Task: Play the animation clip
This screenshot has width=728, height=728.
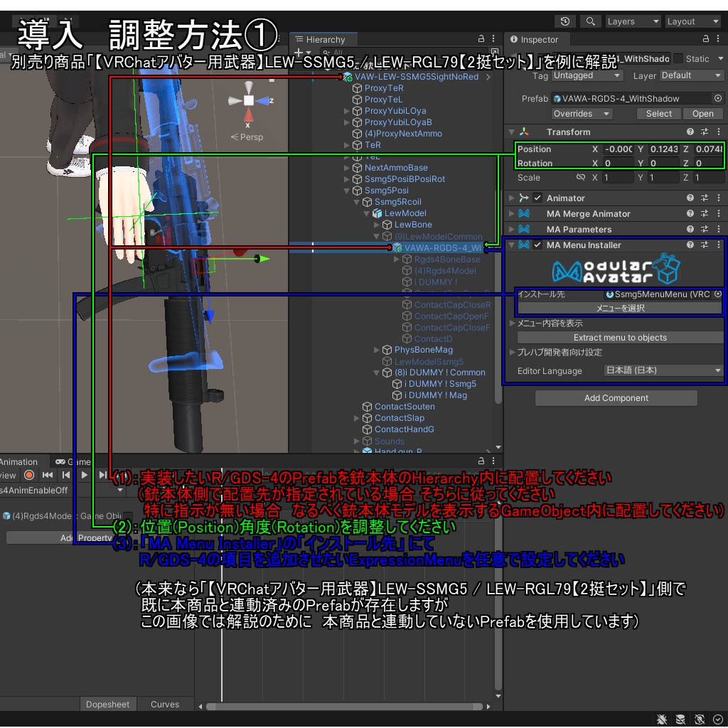Action: pos(84,475)
